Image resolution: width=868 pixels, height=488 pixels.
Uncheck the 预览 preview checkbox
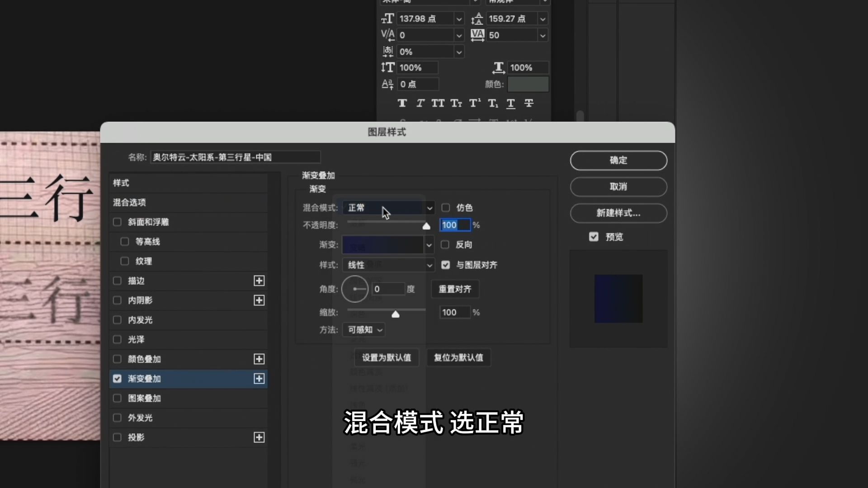(x=594, y=237)
